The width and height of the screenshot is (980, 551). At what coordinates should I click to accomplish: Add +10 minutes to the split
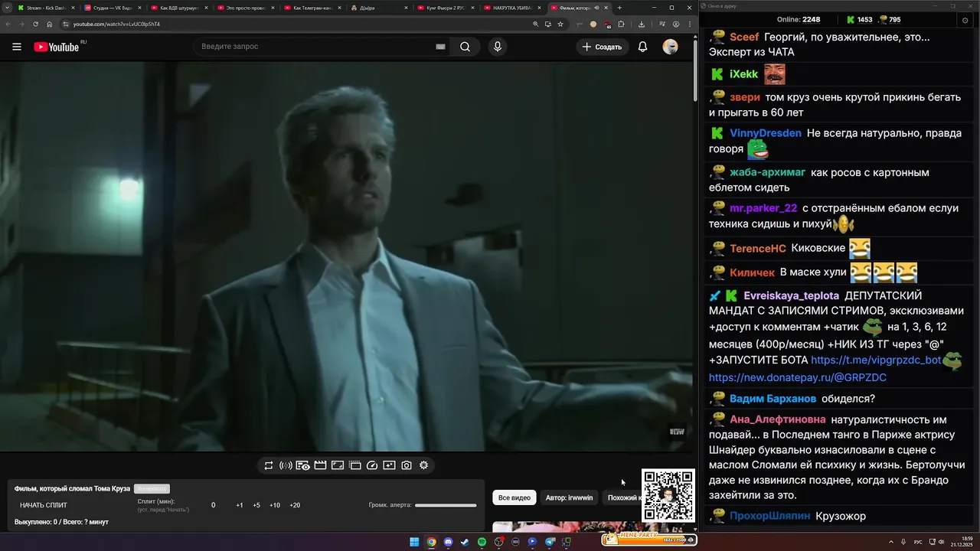pyautogui.click(x=275, y=505)
